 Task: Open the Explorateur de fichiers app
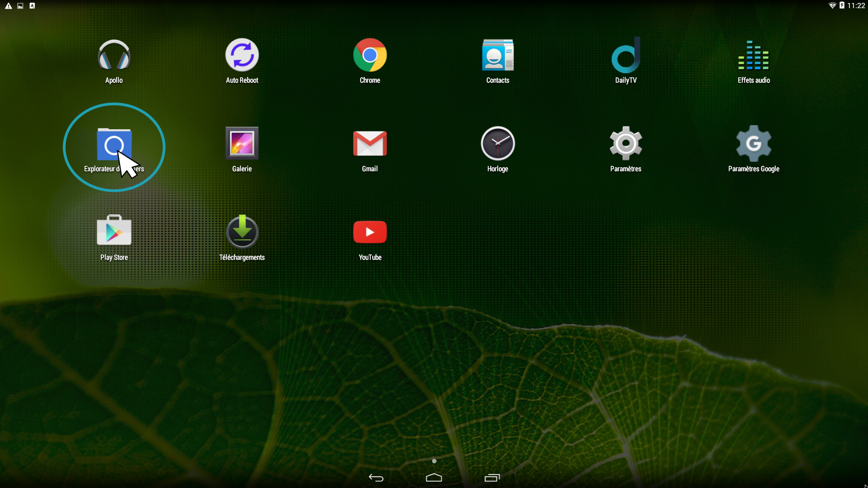pyautogui.click(x=114, y=150)
